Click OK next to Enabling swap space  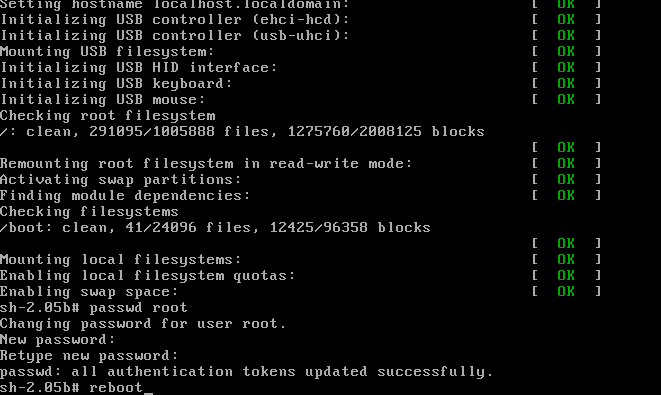point(566,291)
